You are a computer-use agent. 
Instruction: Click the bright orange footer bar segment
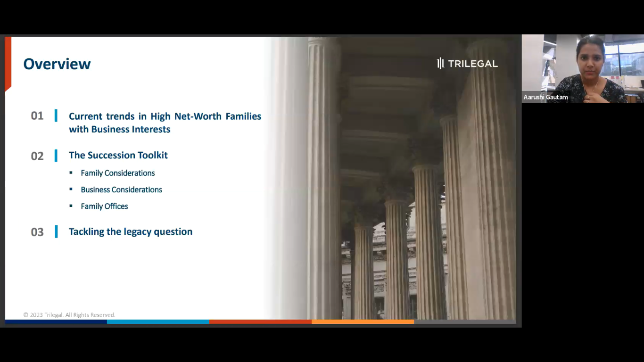pos(363,321)
